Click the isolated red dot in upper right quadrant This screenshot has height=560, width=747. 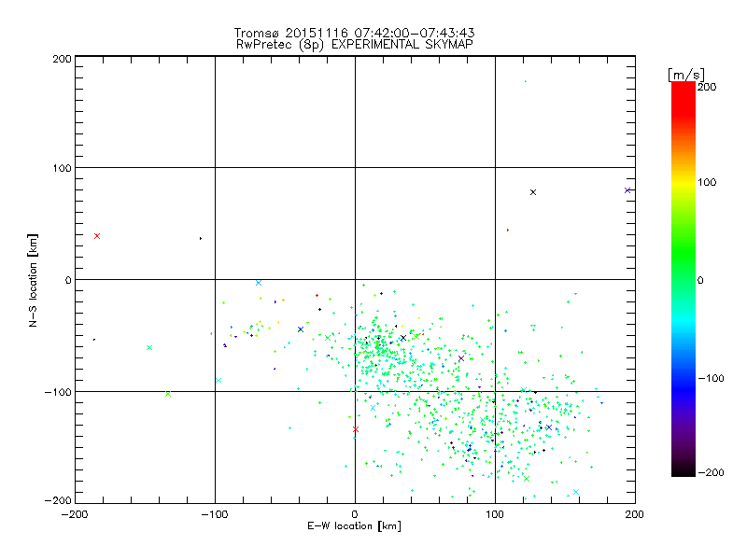(508, 230)
